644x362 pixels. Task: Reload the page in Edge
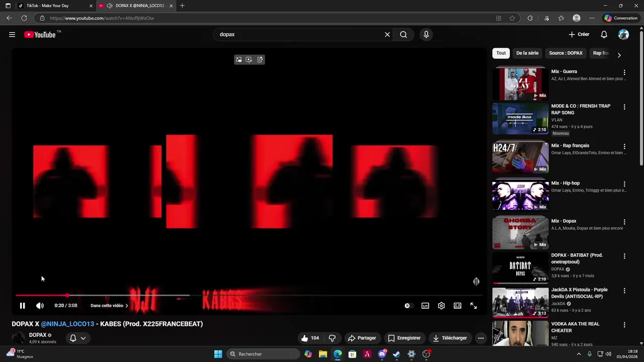click(24, 18)
